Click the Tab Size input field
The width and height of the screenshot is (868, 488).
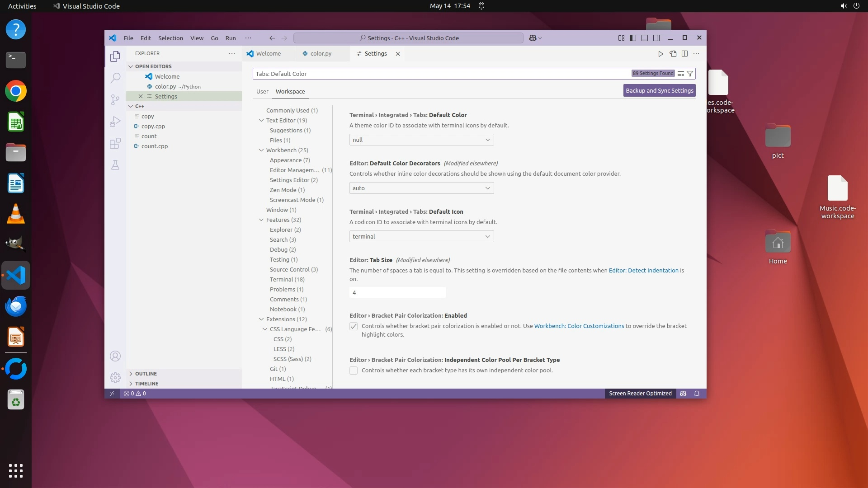(397, 292)
